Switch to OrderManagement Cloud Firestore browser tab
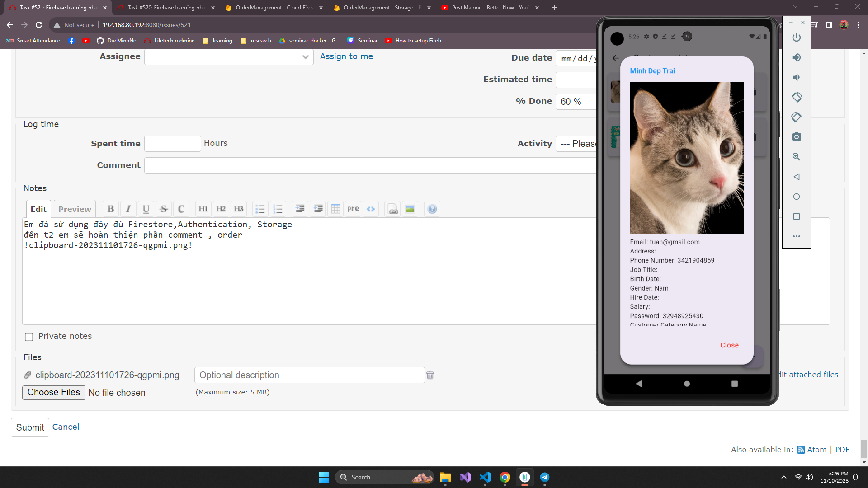868x488 pixels. (274, 8)
